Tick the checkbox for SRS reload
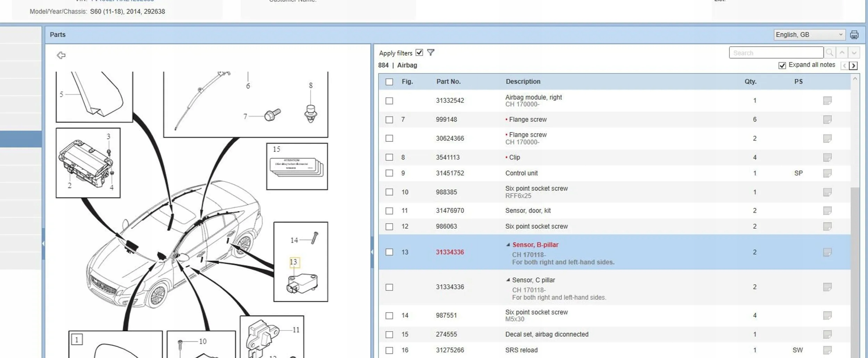 pos(389,350)
